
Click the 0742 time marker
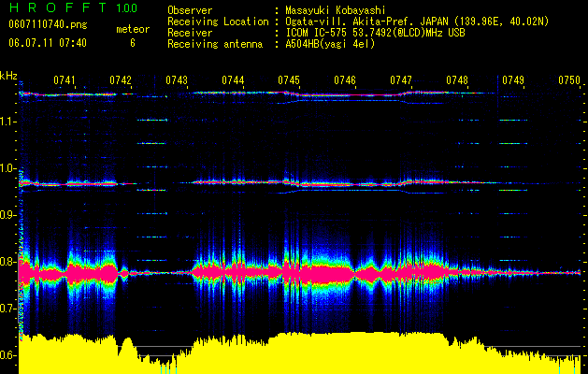[x=121, y=80]
